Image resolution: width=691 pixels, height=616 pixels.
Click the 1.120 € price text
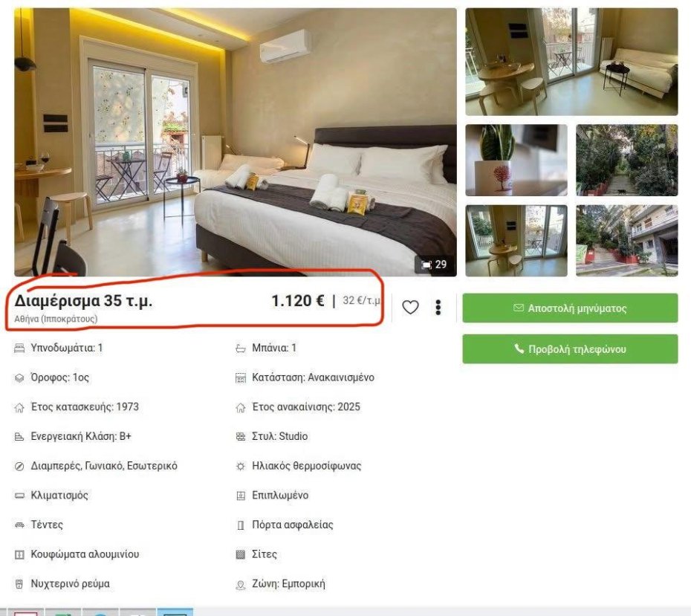click(297, 300)
